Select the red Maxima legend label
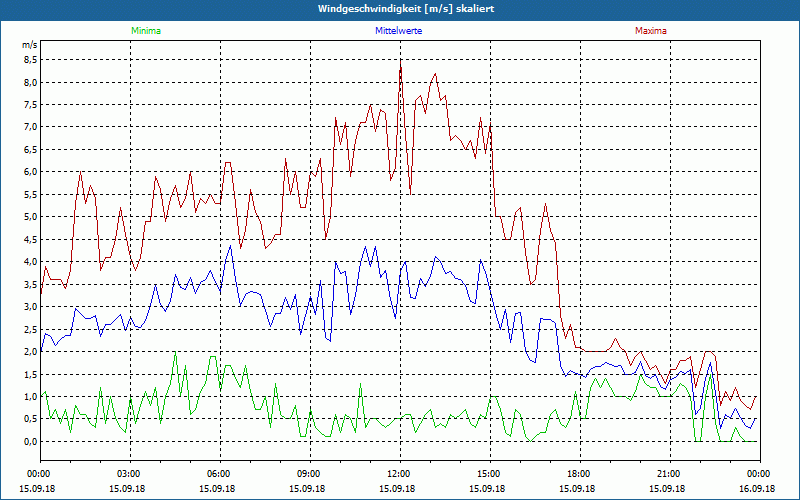The width and height of the screenshot is (800, 500). pyautogui.click(x=651, y=31)
